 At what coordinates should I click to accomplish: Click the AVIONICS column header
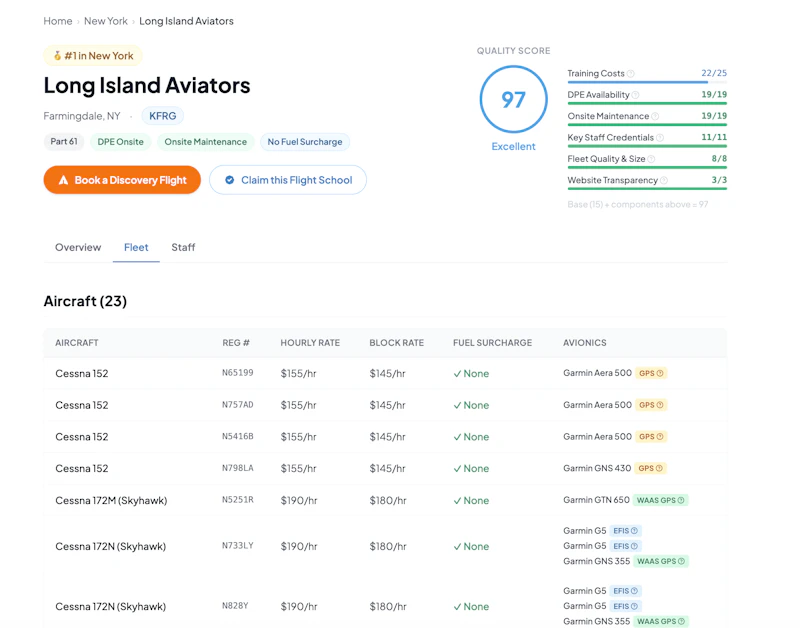(x=585, y=343)
